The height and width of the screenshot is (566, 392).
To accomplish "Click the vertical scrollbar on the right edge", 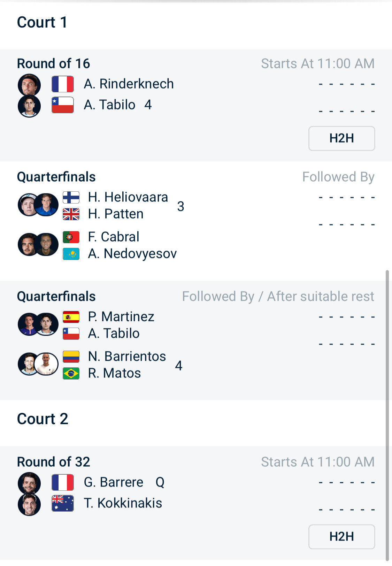I will [x=387, y=415].
